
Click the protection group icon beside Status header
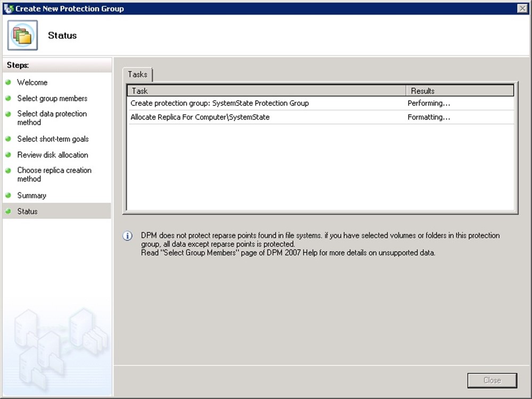pos(22,36)
